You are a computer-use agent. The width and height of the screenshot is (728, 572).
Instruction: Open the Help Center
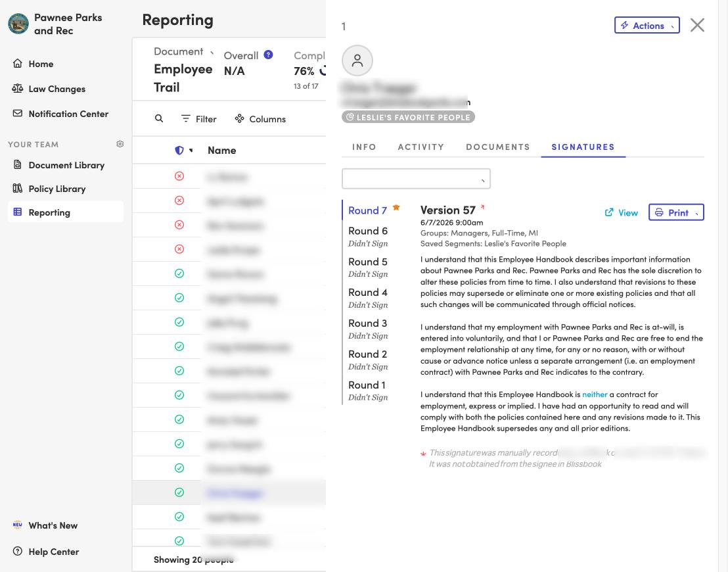tap(45, 552)
